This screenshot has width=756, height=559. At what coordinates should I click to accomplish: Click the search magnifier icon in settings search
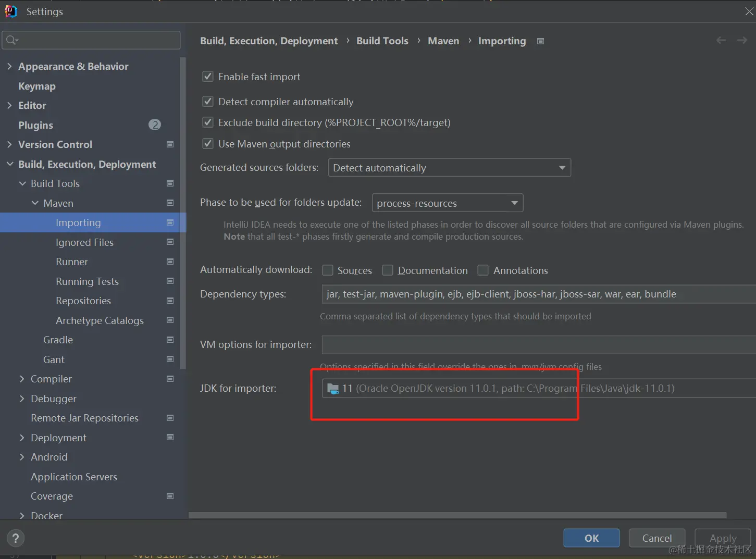(x=11, y=40)
